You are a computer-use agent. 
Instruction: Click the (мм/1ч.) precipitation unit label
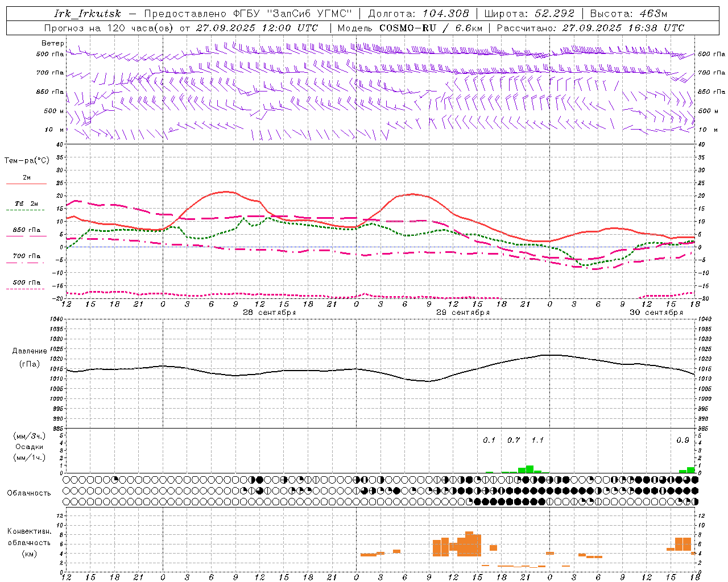tap(30, 458)
